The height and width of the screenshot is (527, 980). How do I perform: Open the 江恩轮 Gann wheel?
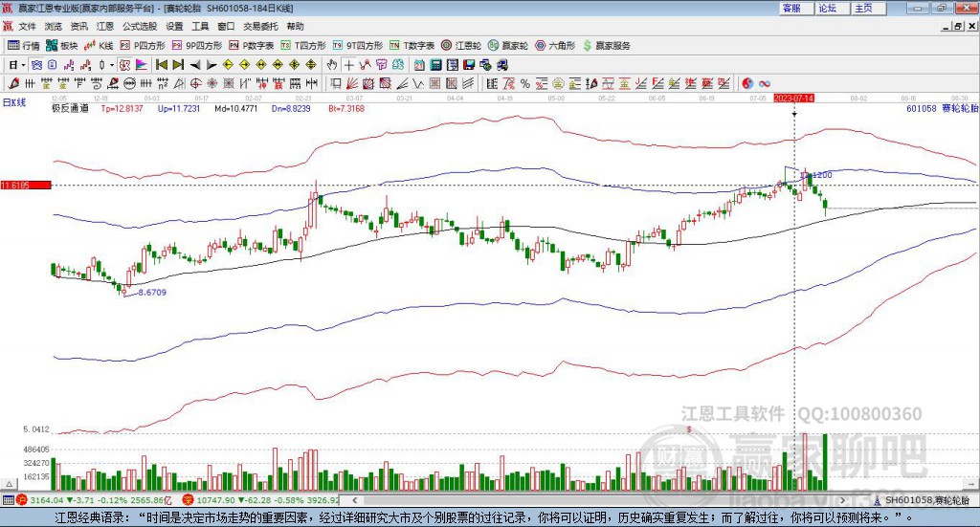click(461, 46)
